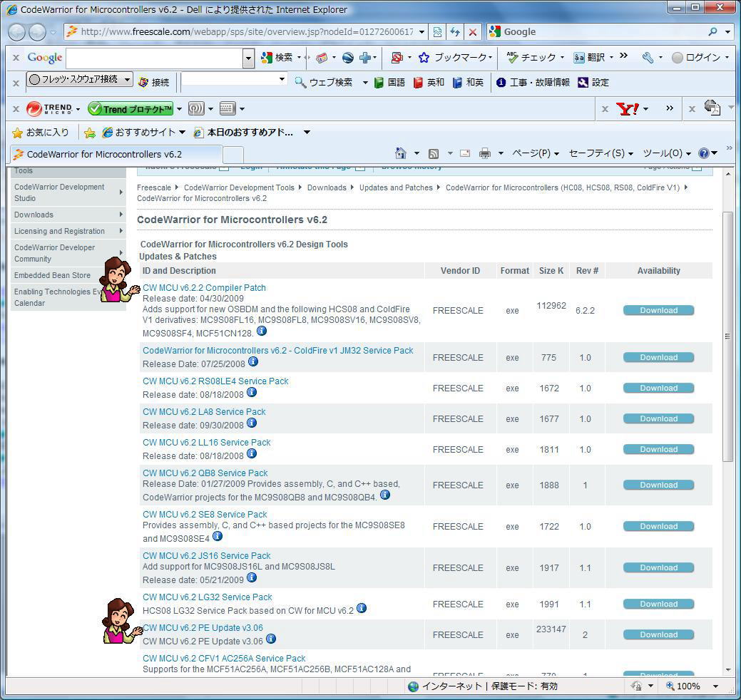Image resolution: width=741 pixels, height=700 pixels.
Task: Open the ウェブ検索 dropdown arrow
Action: (x=365, y=83)
